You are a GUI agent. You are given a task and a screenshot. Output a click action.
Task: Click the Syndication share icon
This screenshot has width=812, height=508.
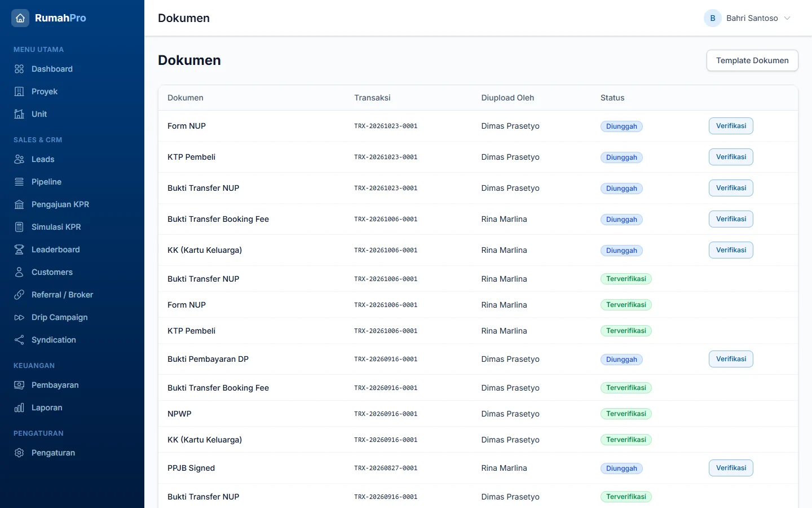point(19,340)
